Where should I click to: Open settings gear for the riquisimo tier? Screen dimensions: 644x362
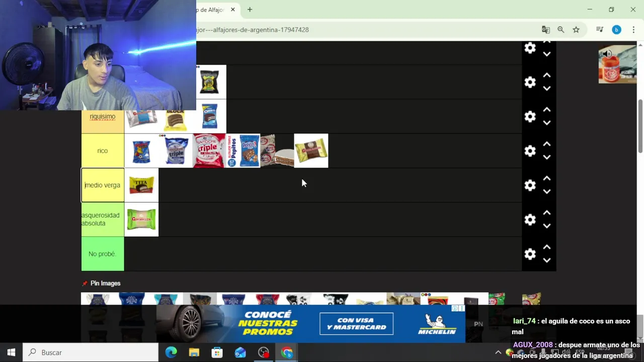coord(530,117)
